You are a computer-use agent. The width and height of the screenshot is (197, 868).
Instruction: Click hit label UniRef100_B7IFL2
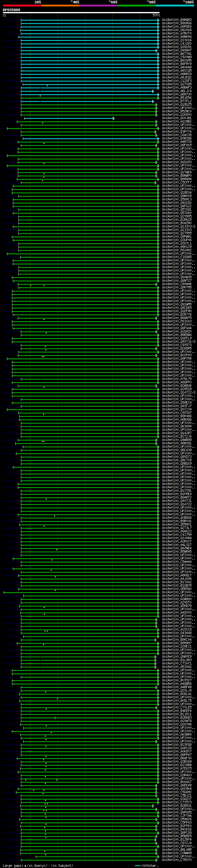tap(177, 101)
